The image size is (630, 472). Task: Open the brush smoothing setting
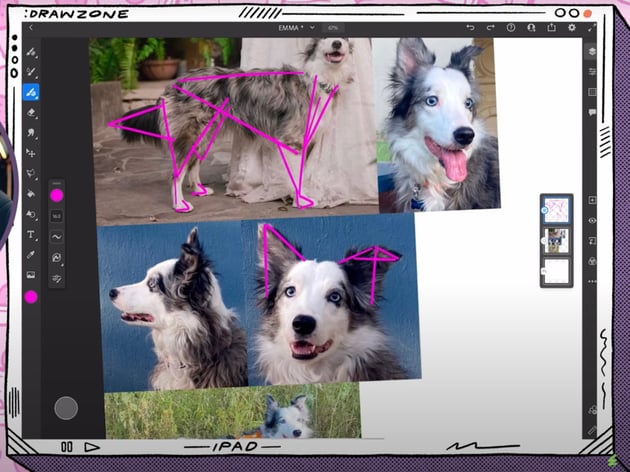(57, 237)
